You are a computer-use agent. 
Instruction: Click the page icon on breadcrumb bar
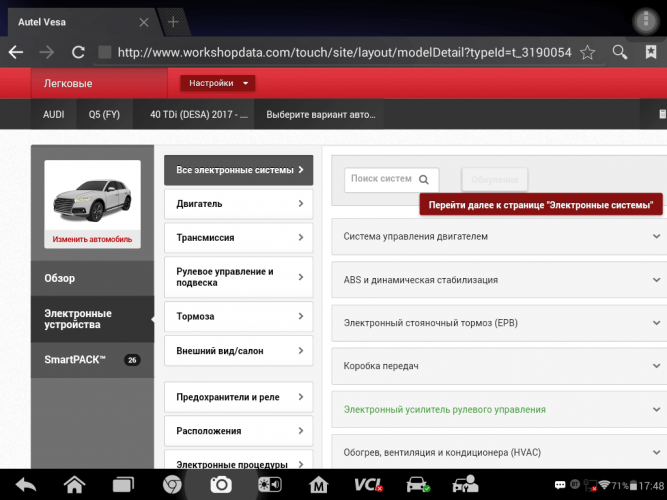(662, 114)
